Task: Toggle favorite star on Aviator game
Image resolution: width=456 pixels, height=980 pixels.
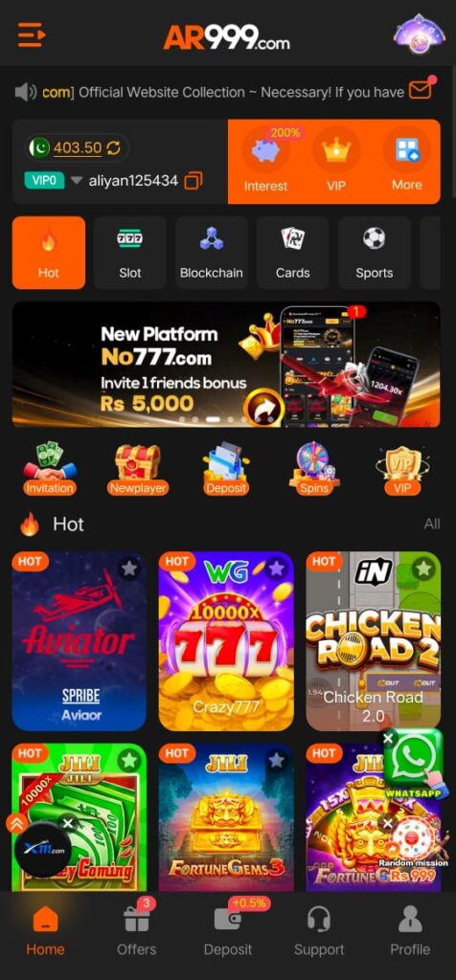Action: (x=129, y=568)
